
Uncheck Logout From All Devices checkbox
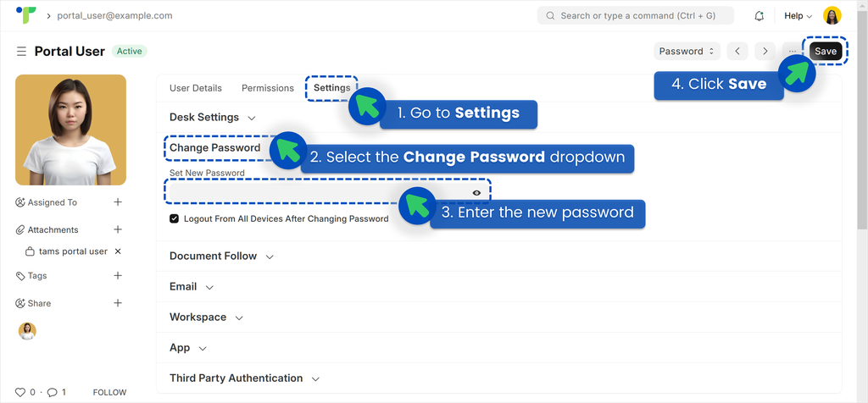pos(175,218)
